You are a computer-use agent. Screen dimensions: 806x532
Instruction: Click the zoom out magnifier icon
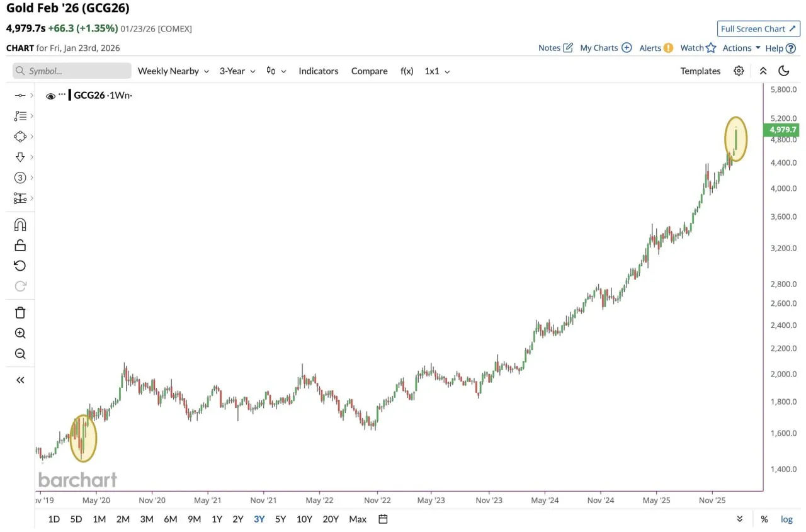click(20, 354)
